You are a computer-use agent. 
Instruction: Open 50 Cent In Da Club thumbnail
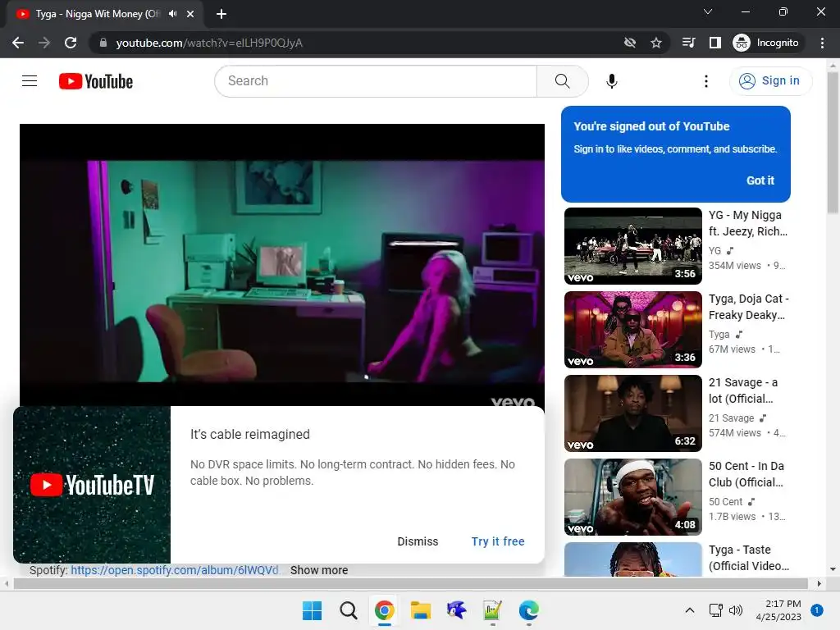coord(632,496)
